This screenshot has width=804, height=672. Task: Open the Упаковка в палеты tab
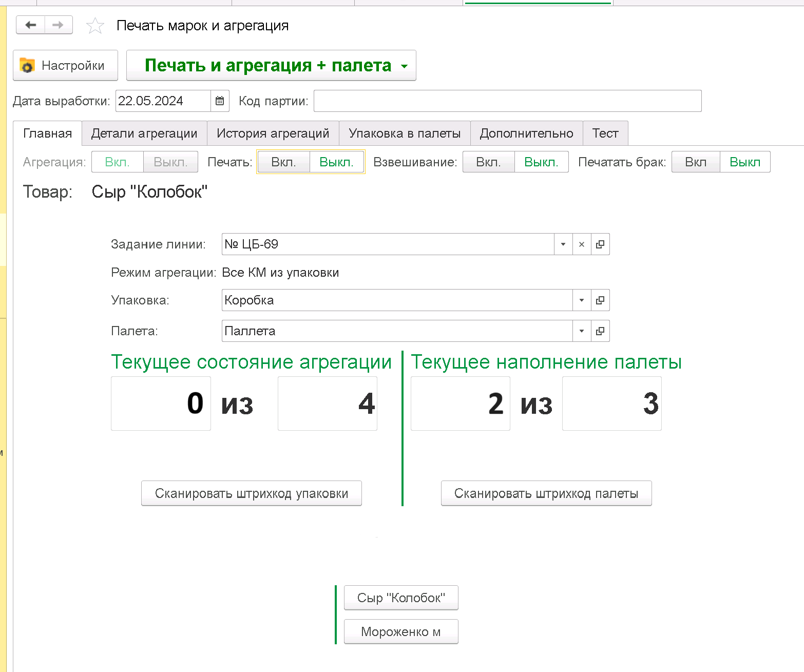pyautogui.click(x=405, y=133)
